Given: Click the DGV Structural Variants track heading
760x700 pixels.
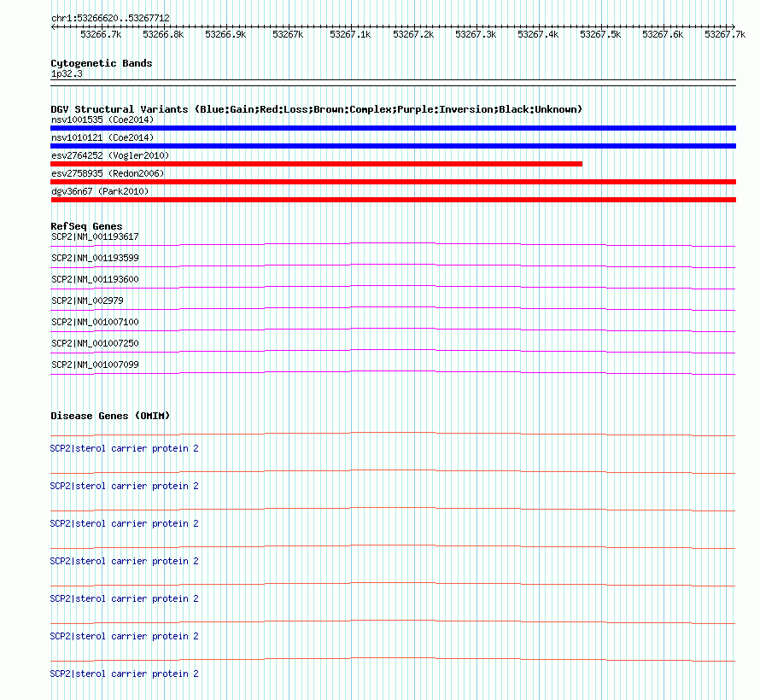Looking at the screenshot, I should pos(317,109).
